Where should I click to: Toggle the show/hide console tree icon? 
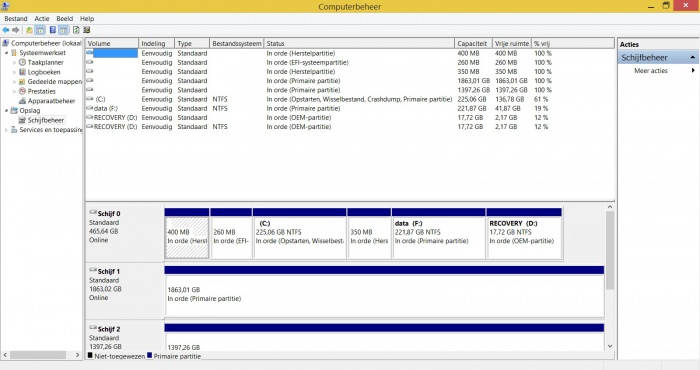[x=40, y=30]
